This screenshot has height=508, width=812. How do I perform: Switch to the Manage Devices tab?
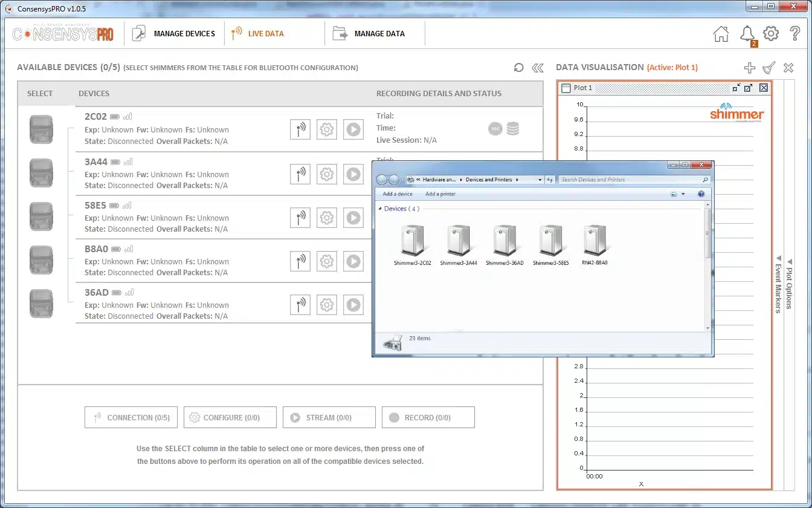pyautogui.click(x=174, y=34)
